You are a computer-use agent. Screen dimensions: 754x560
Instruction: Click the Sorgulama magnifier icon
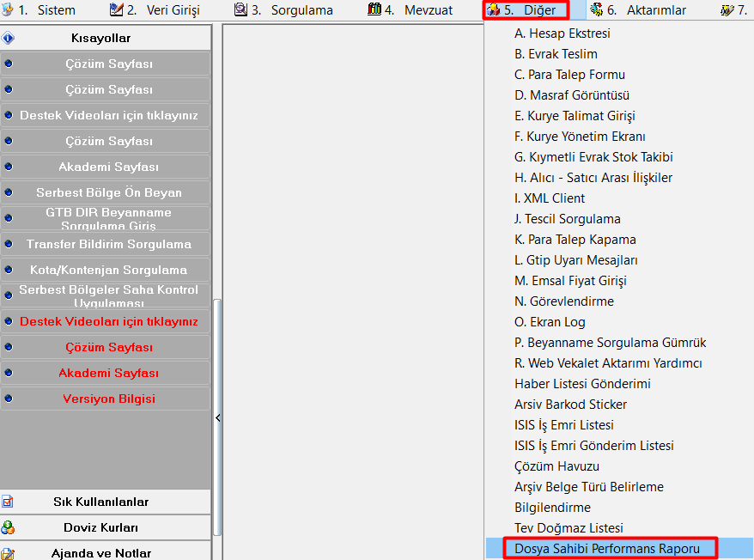[241, 10]
